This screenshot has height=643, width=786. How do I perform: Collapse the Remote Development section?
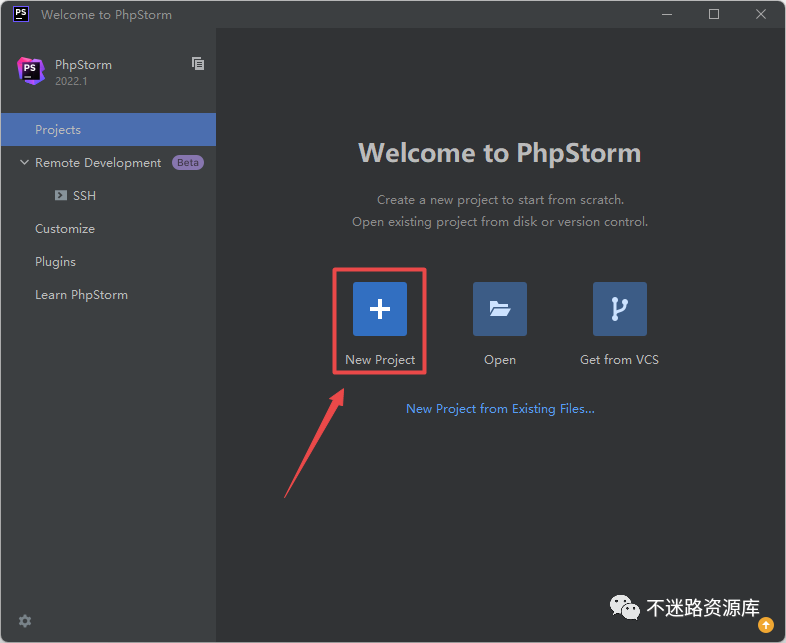tap(24, 162)
